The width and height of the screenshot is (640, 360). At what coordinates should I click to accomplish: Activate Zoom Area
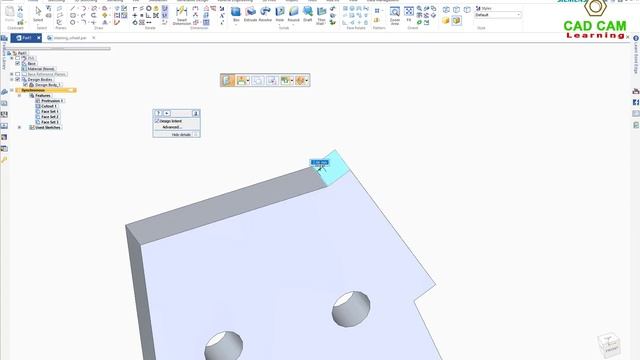click(395, 15)
